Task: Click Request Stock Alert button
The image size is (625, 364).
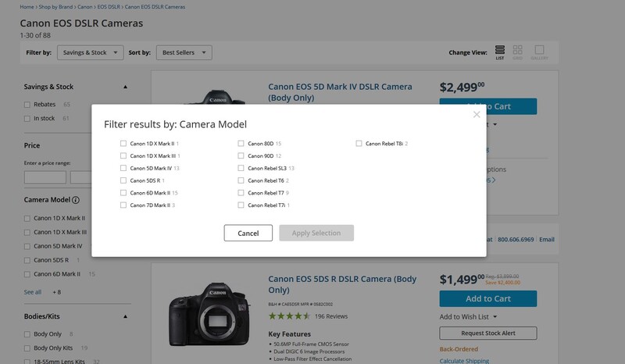Action: [487, 334]
